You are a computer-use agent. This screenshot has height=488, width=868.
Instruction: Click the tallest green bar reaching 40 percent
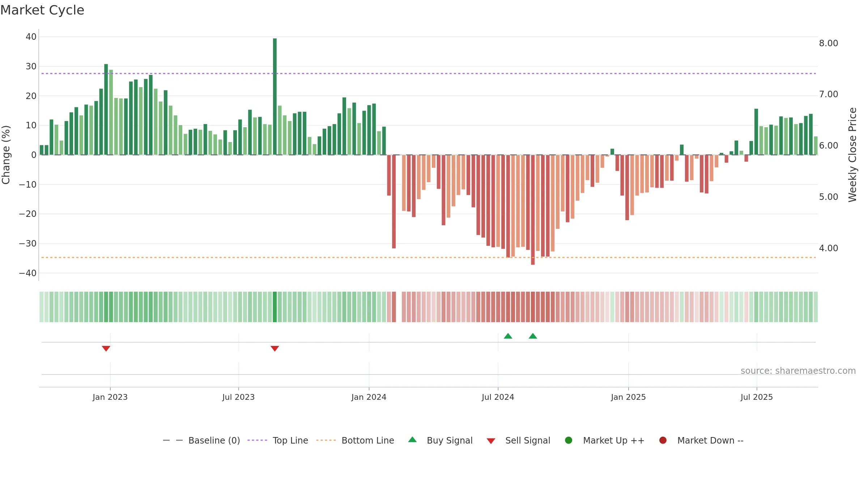click(x=275, y=97)
